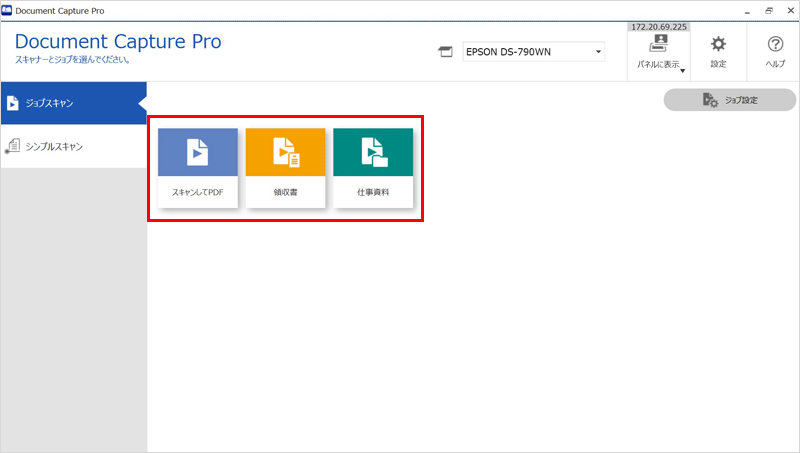
Task: Expand the パネルに表示 dropdown arrow
Action: point(682,70)
